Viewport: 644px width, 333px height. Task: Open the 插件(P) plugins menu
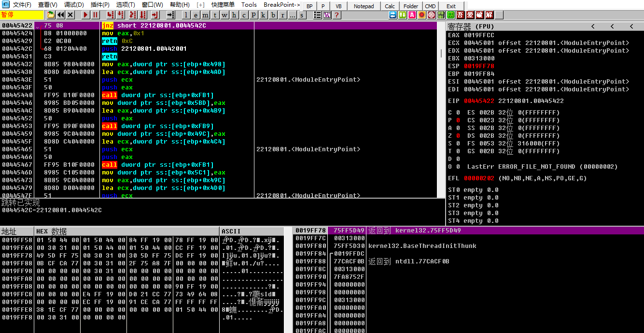pos(100,5)
